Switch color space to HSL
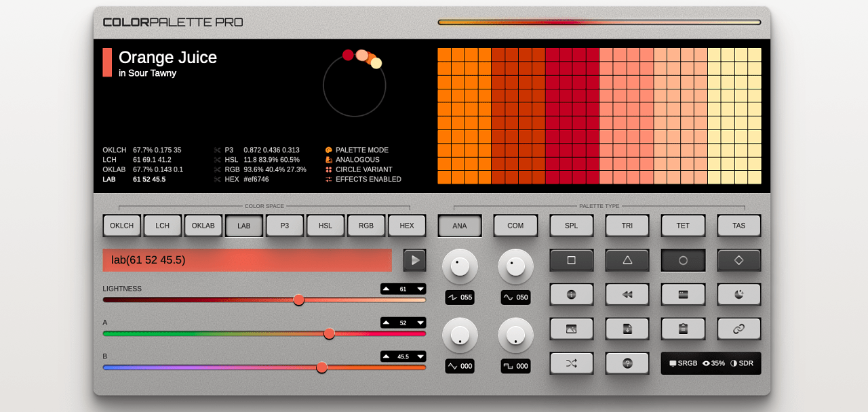Screen dimensions: 868x412 pos(325,226)
